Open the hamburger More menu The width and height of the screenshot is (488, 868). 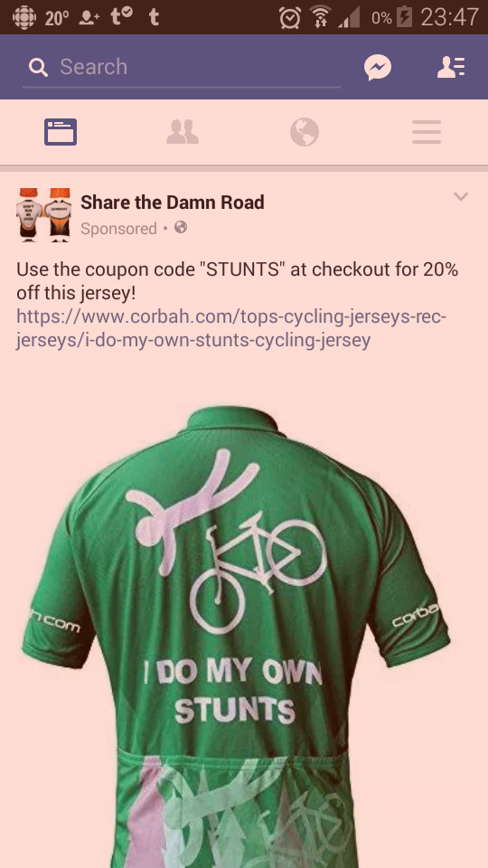(427, 132)
